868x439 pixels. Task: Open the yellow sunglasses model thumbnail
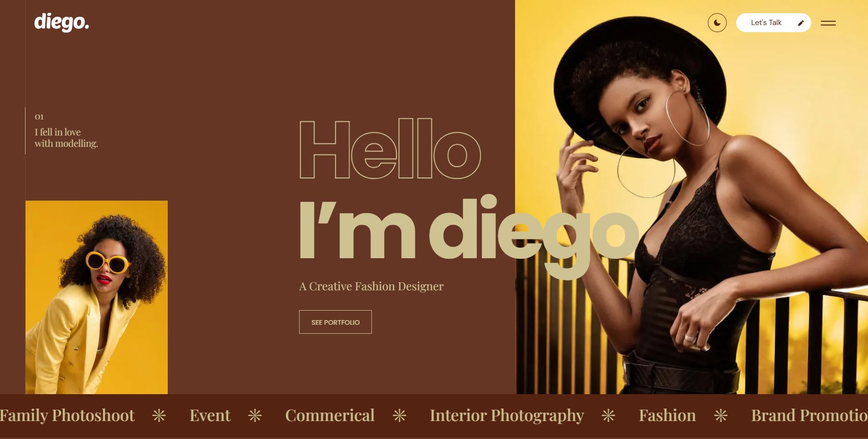click(x=96, y=297)
